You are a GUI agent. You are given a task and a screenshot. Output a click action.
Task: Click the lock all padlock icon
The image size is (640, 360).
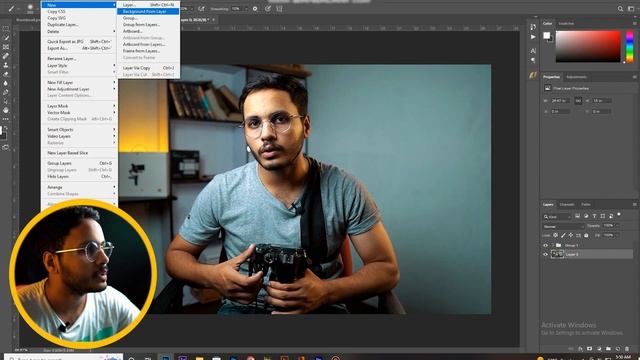tap(586, 235)
